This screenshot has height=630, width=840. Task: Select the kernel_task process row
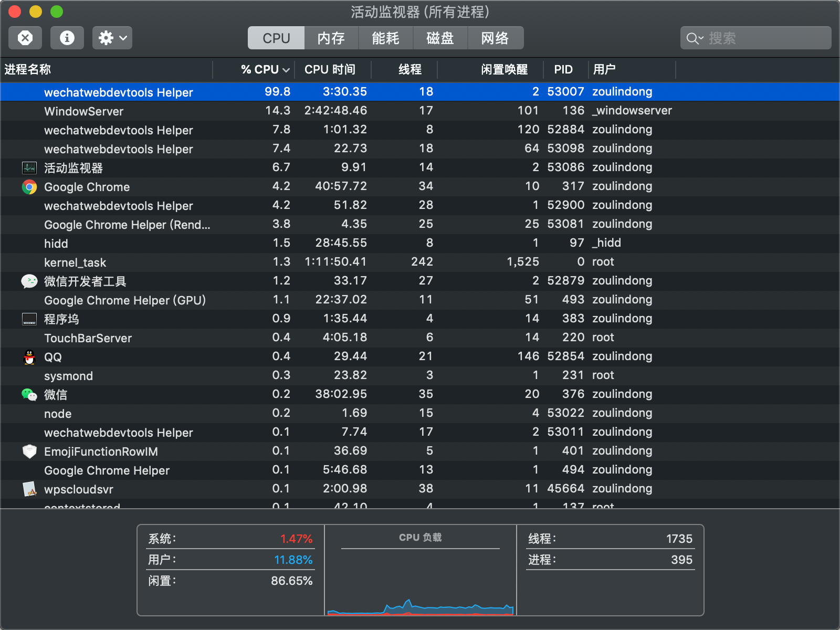(420, 262)
